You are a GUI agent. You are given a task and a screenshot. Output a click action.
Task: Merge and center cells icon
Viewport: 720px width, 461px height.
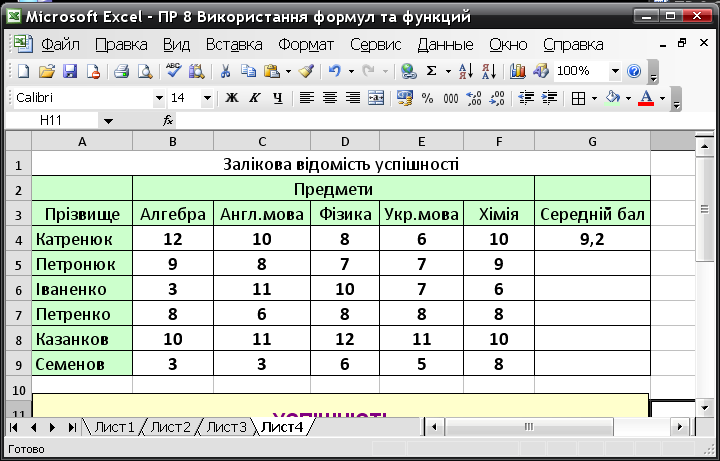[x=376, y=98]
